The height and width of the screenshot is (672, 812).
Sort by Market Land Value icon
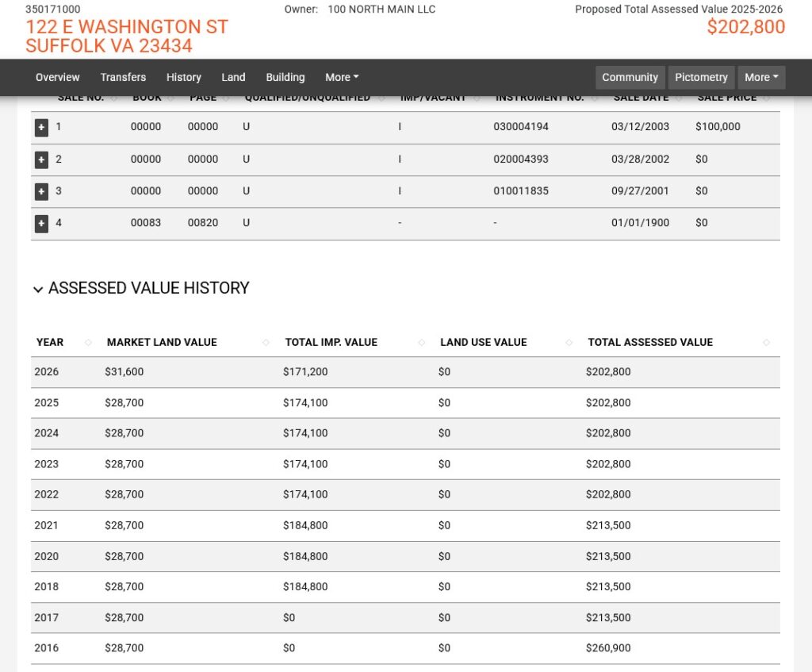coord(266,343)
